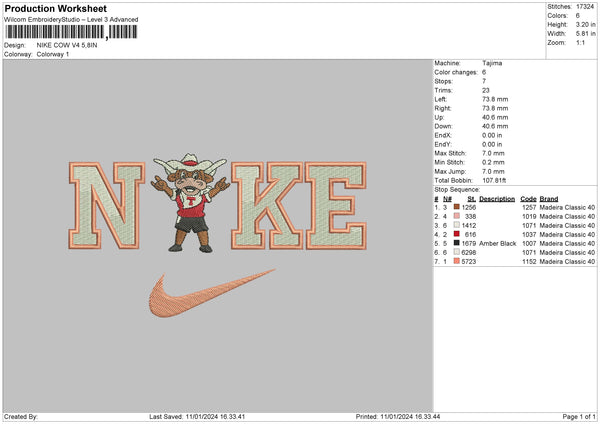Image resolution: width=600 pixels, height=424 pixels.
Task: Click the Min Stitch value '0.2 mm'
Action: (493, 162)
